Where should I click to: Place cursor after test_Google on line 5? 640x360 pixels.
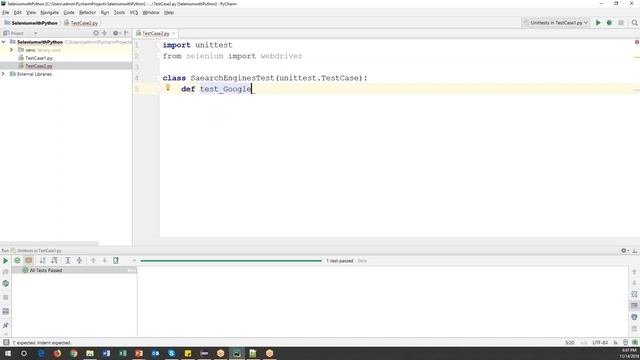(x=251, y=89)
